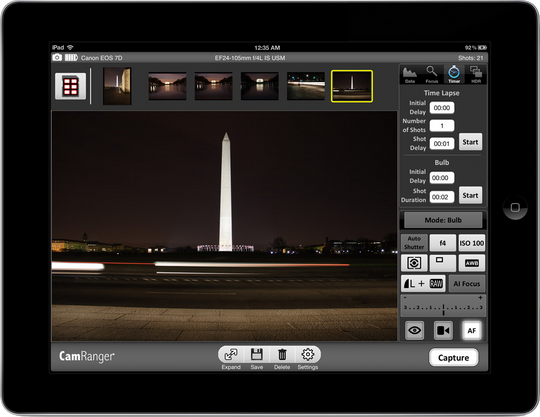Open the metering mode setting

414,263
